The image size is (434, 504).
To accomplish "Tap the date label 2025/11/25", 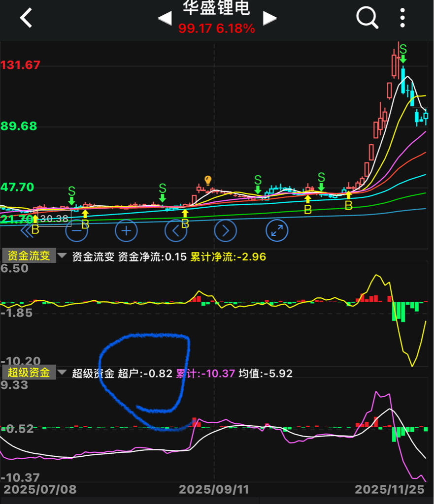I will point(390,489).
